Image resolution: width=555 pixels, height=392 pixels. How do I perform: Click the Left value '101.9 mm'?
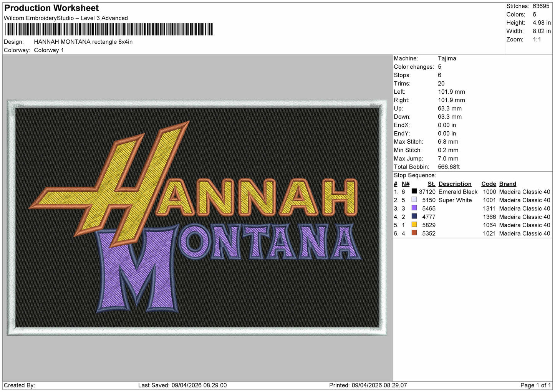pyautogui.click(x=451, y=92)
